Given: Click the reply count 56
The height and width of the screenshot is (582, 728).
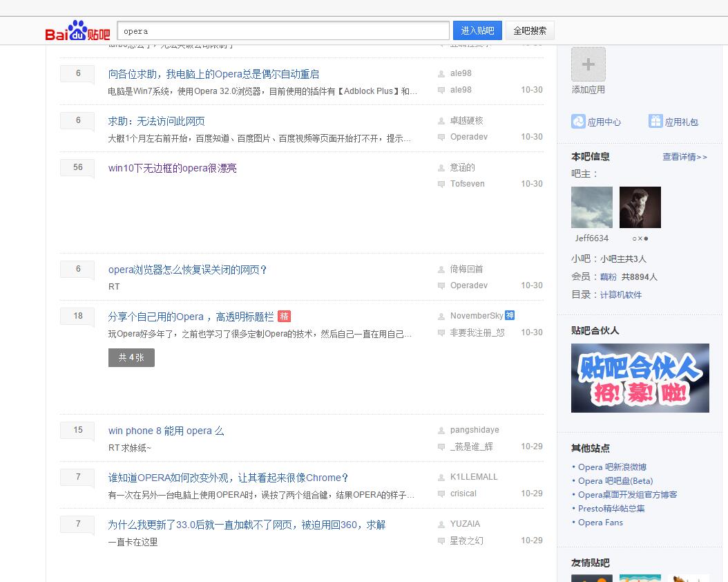Looking at the screenshot, I should pyautogui.click(x=77, y=167).
